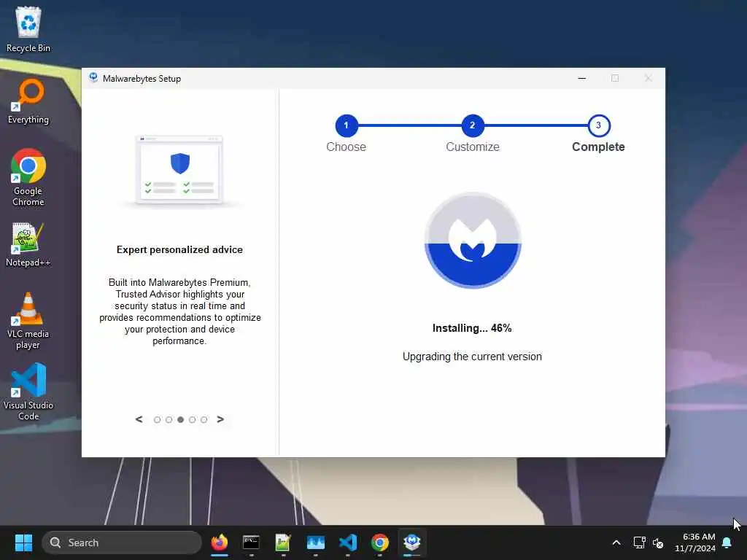Open Notepad++ from the taskbar
The height and width of the screenshot is (560, 747).
(x=283, y=542)
